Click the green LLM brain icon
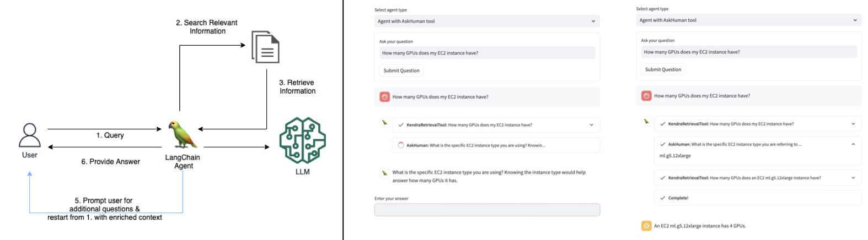This screenshot has width=868, height=240. click(x=302, y=140)
